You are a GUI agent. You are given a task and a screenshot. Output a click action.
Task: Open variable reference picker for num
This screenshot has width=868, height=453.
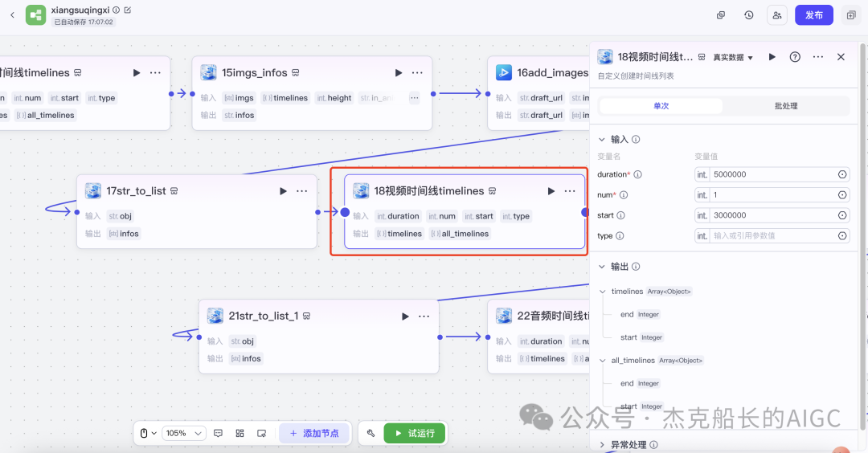842,194
